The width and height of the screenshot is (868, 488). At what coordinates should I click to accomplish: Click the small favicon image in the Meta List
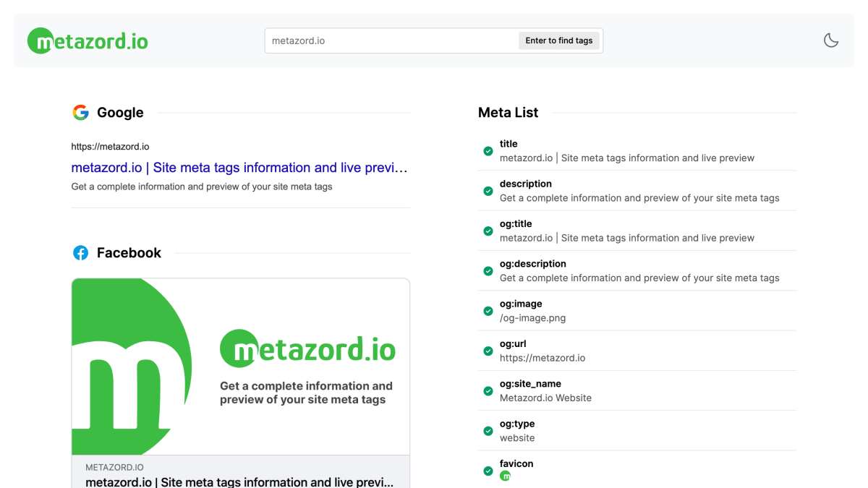pos(505,476)
